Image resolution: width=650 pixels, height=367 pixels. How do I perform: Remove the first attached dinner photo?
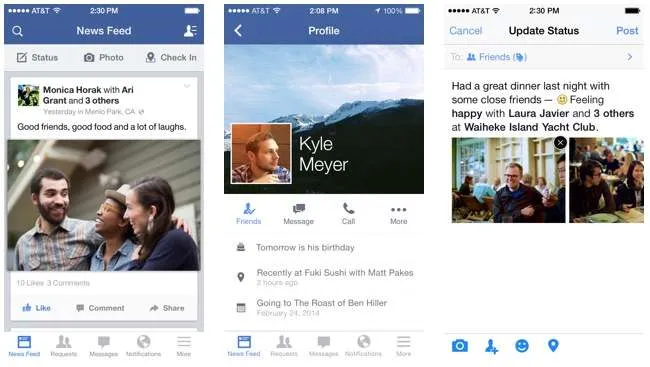(x=560, y=143)
